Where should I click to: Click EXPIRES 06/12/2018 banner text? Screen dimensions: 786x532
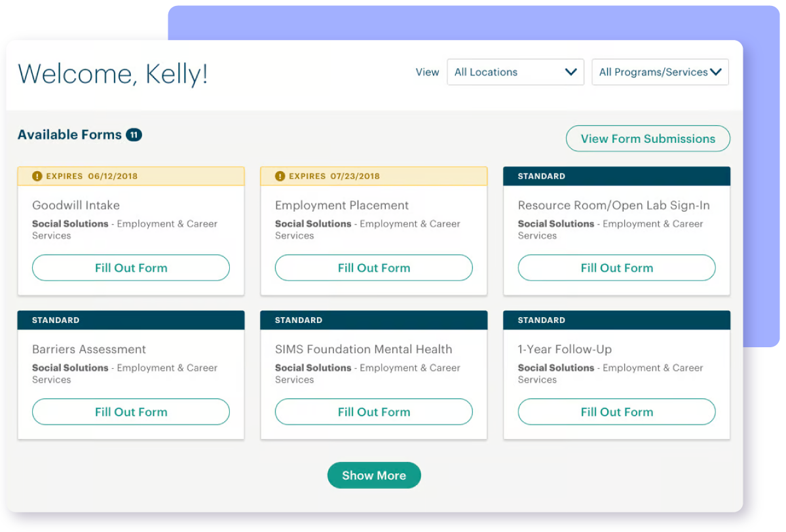[x=92, y=176]
